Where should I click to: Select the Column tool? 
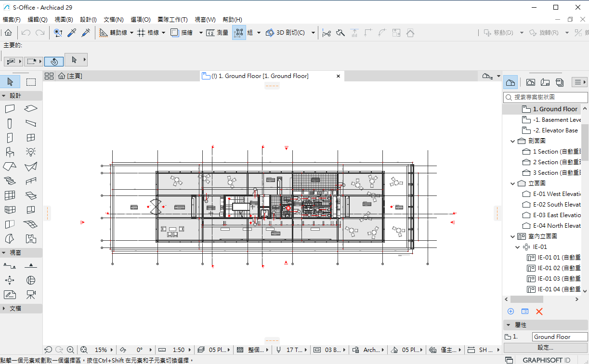[x=10, y=123]
